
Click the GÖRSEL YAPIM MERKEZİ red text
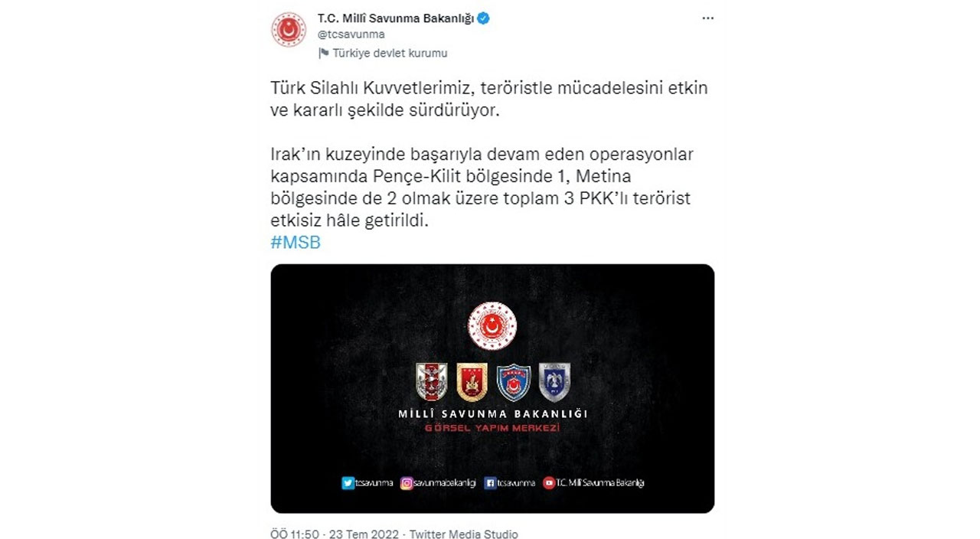coord(492,427)
